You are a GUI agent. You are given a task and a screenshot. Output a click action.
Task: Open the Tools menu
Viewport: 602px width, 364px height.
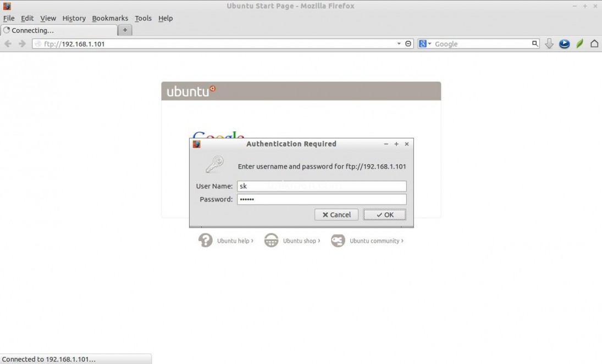pyautogui.click(x=143, y=18)
